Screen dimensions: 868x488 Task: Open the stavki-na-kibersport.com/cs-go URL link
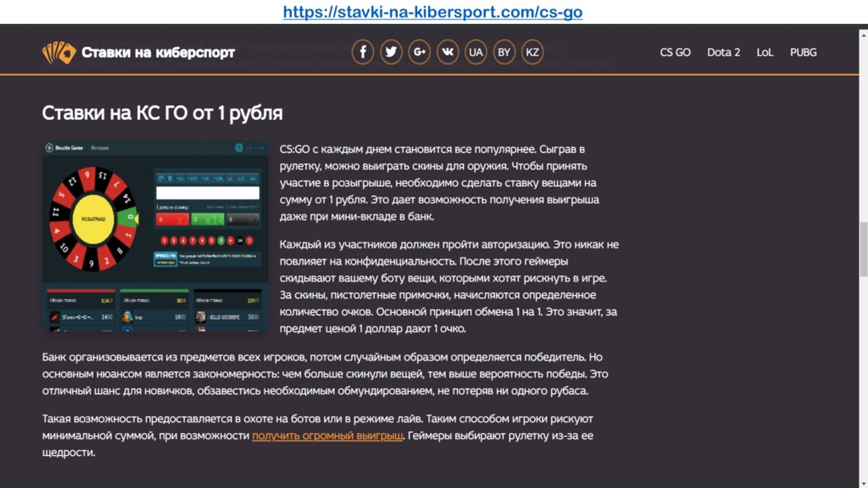pyautogui.click(x=433, y=12)
